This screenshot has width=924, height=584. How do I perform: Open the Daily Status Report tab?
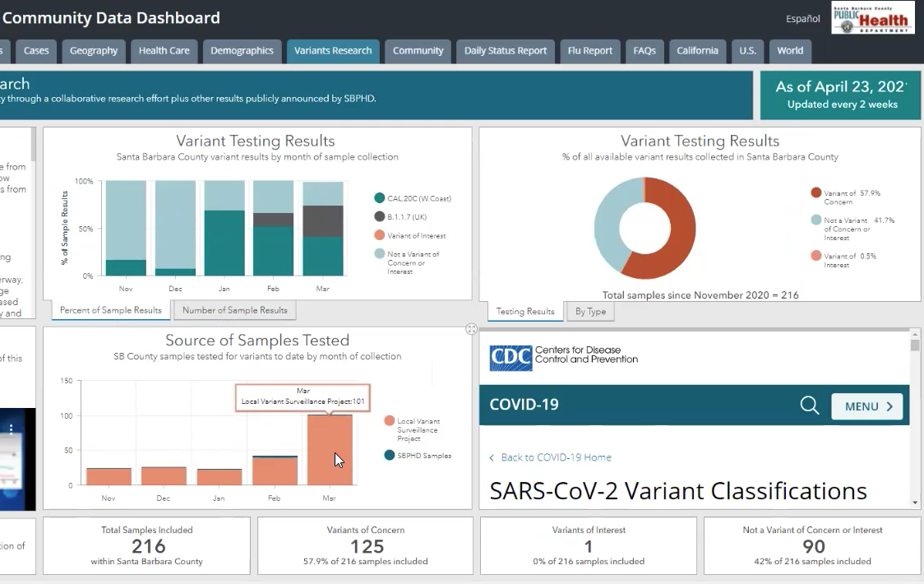(505, 50)
